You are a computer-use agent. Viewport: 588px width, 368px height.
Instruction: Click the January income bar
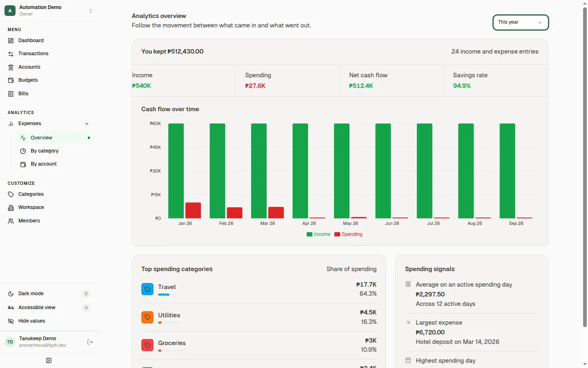(176, 171)
